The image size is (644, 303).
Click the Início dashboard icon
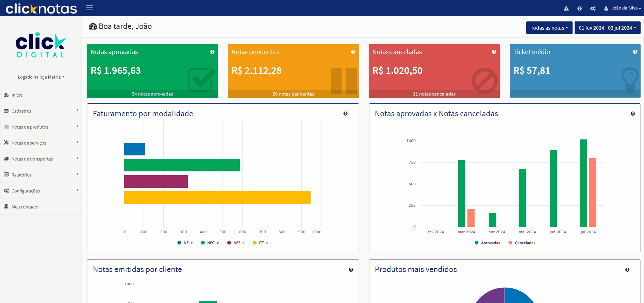click(x=6, y=95)
